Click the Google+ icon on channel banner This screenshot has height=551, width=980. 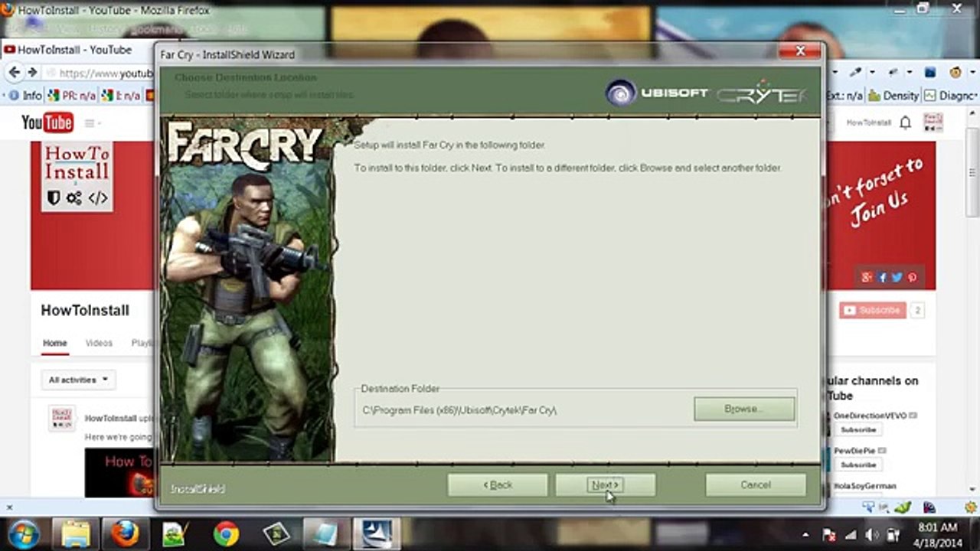(x=867, y=278)
